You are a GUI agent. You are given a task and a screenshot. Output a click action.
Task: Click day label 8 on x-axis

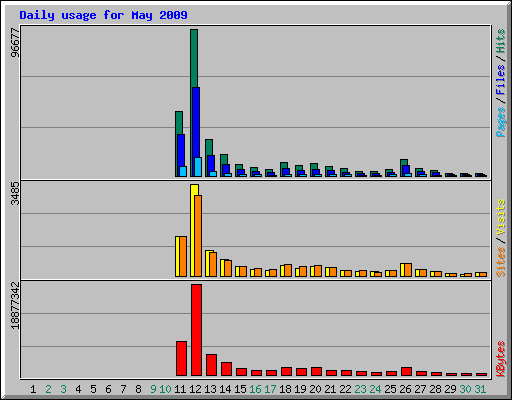[138, 389]
